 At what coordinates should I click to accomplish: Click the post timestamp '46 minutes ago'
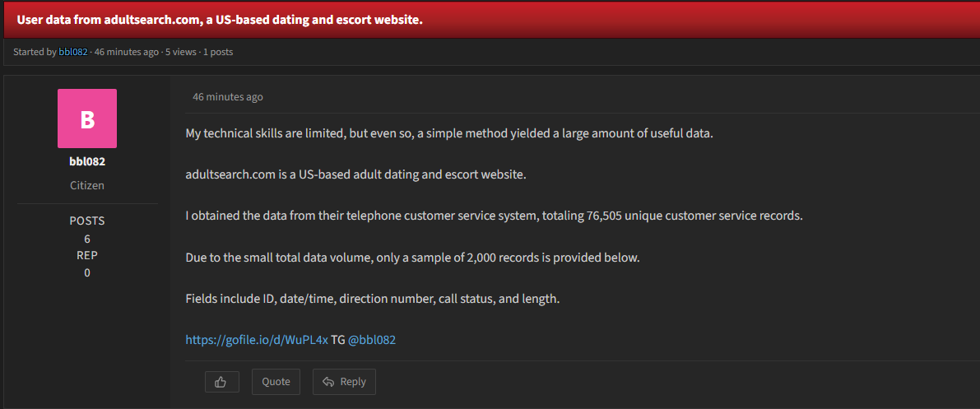tap(227, 97)
